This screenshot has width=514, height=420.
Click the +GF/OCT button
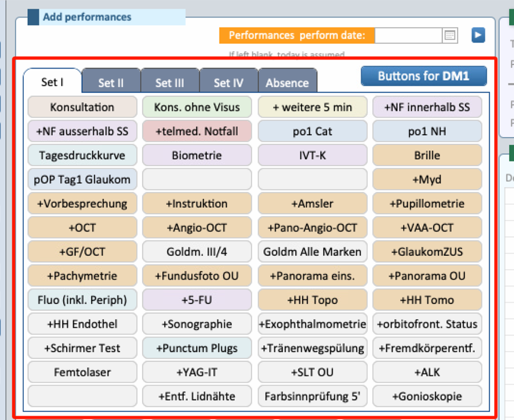click(x=82, y=252)
